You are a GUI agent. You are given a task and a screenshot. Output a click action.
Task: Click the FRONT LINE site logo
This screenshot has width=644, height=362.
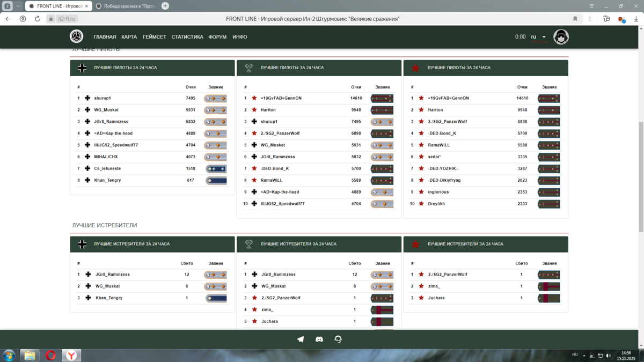77,36
